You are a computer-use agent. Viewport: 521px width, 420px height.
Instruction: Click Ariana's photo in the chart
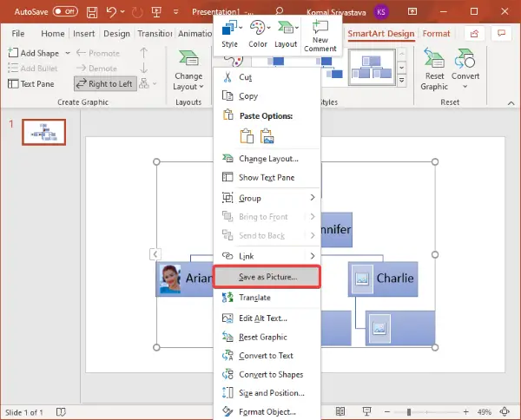coord(170,279)
